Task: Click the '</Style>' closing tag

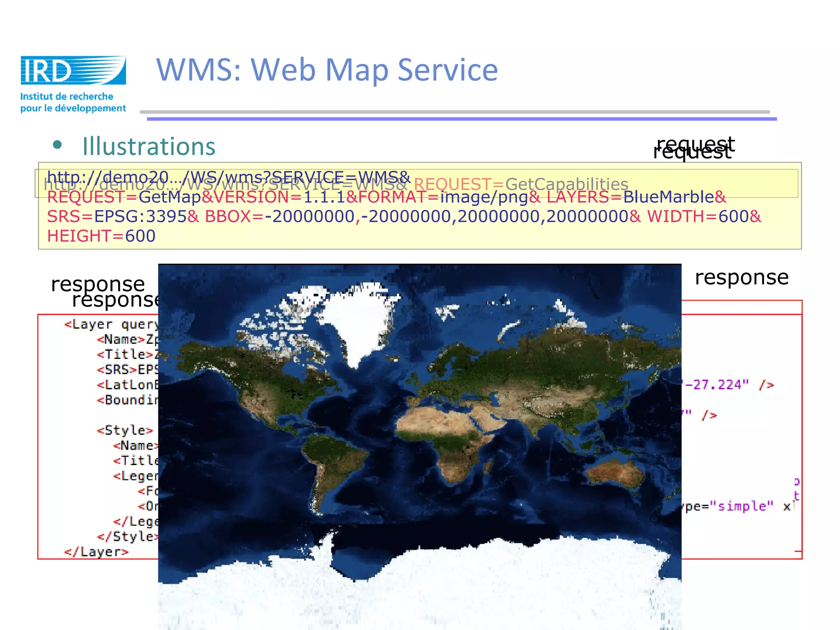Action: pyautogui.click(x=127, y=536)
